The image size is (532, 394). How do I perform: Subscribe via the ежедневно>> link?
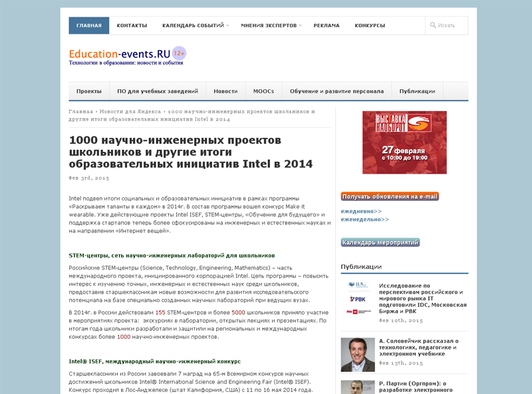[x=361, y=211]
